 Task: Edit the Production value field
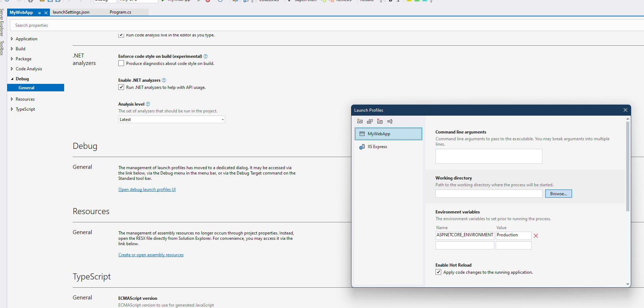pyautogui.click(x=514, y=235)
